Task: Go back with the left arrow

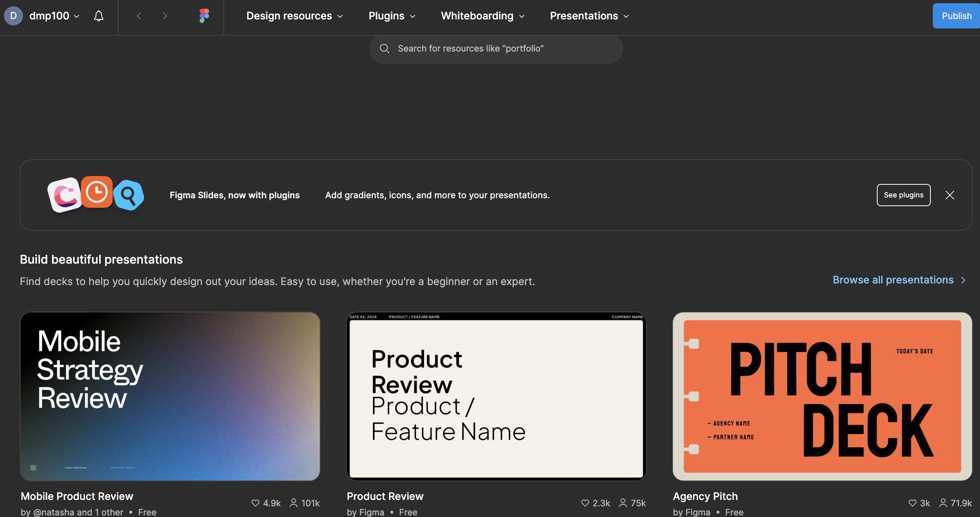Action: [139, 16]
